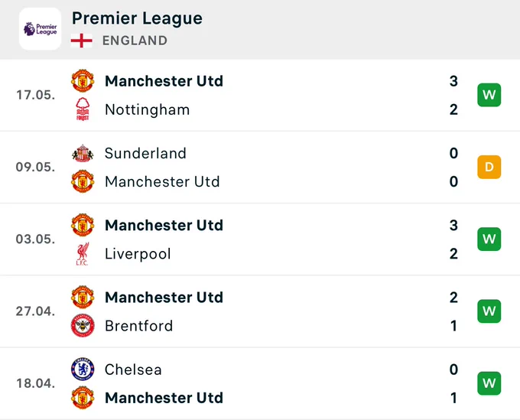
Task: Click the Nottingham Forest crest
Action: (83, 109)
